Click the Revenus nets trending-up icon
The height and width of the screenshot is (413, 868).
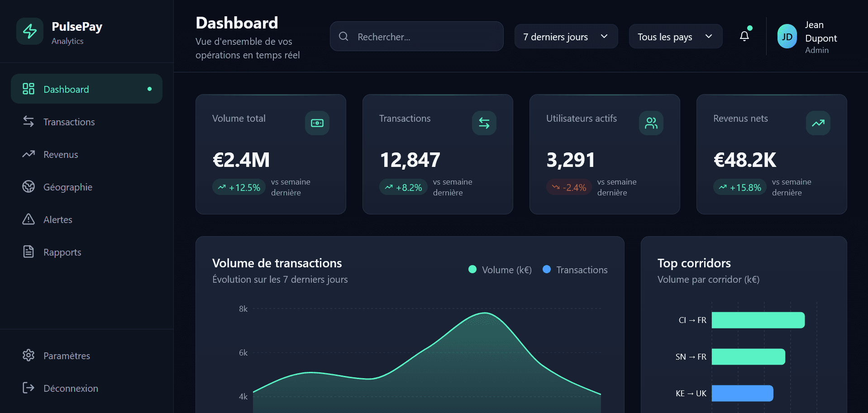pyautogui.click(x=818, y=123)
